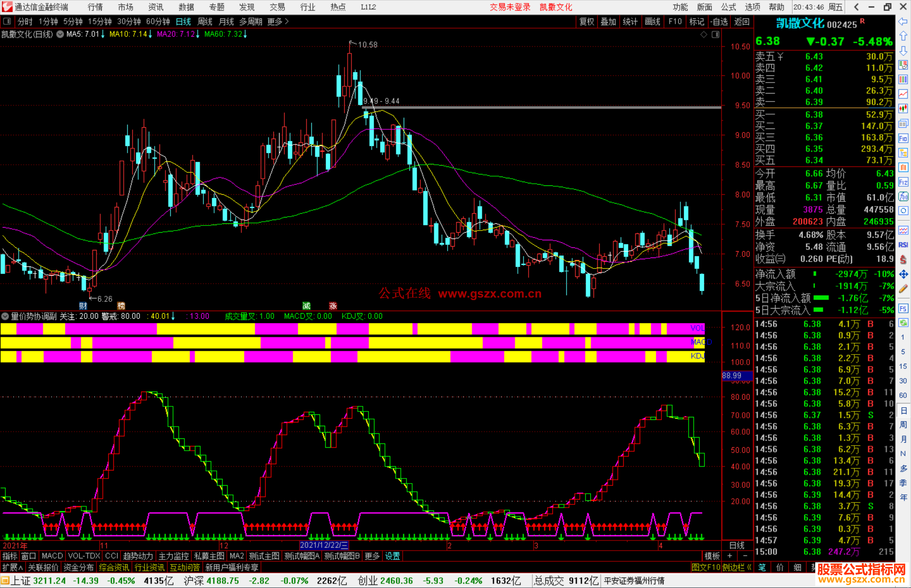Click the F12 sidebar icon

[x=903, y=182]
